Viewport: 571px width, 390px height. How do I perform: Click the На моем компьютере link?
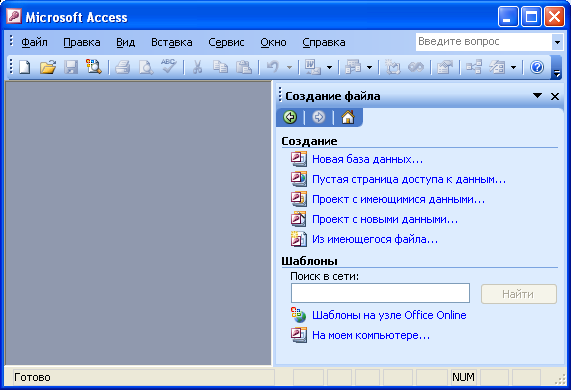[371, 335]
